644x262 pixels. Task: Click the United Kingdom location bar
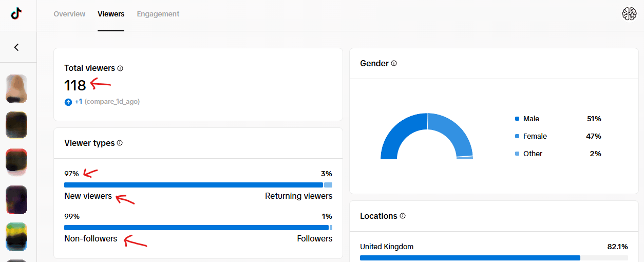[470, 258]
